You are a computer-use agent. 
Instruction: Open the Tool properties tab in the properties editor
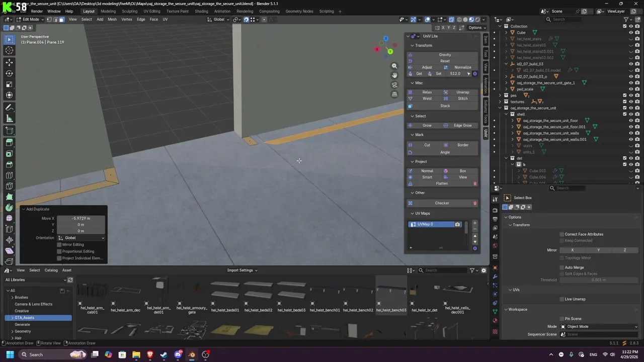(495, 199)
